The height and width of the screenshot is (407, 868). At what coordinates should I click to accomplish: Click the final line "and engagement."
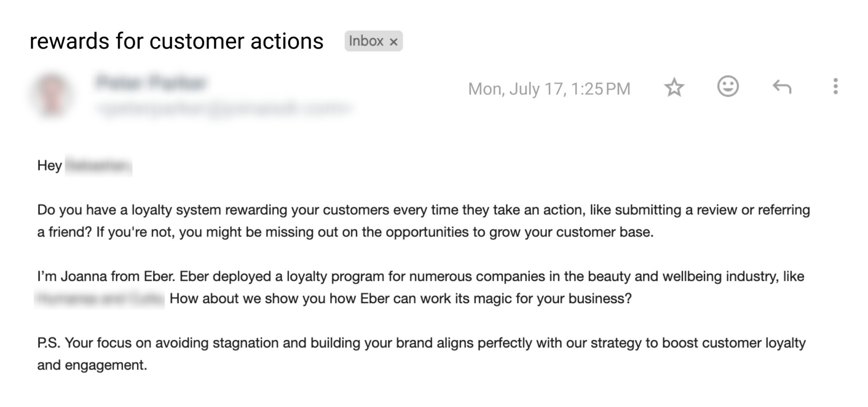[x=92, y=365]
